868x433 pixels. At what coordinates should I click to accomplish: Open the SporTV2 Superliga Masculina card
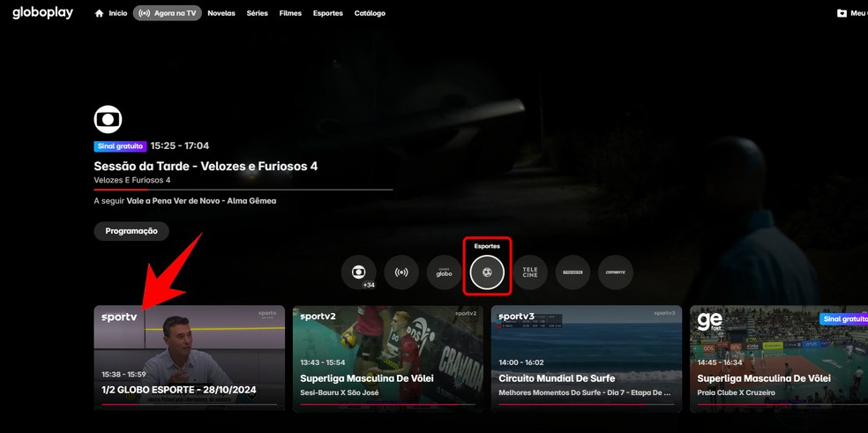tap(387, 358)
